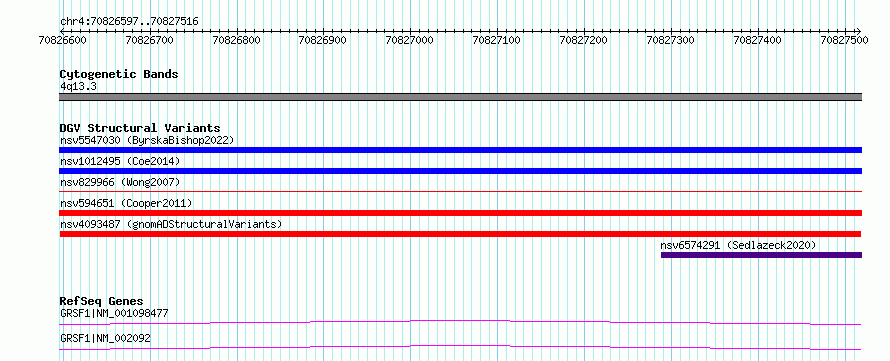Open variant nsv4093487 (gnomADStructuralVariants) label

(x=171, y=224)
